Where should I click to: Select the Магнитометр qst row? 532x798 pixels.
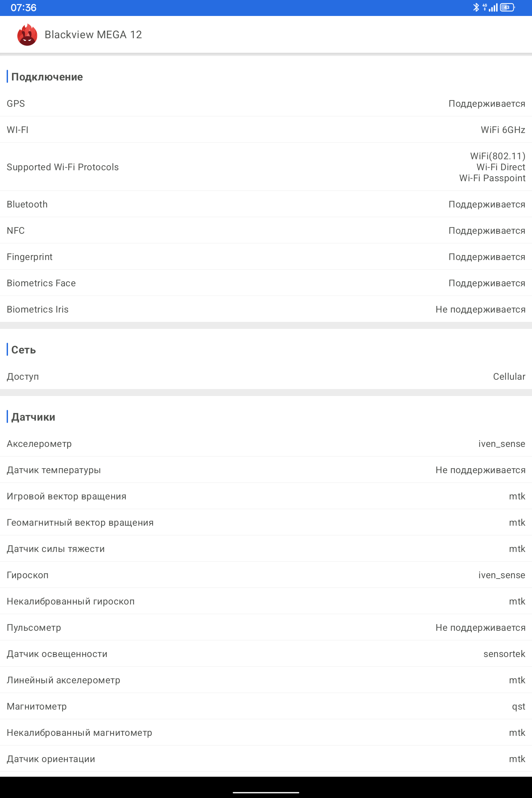click(266, 706)
